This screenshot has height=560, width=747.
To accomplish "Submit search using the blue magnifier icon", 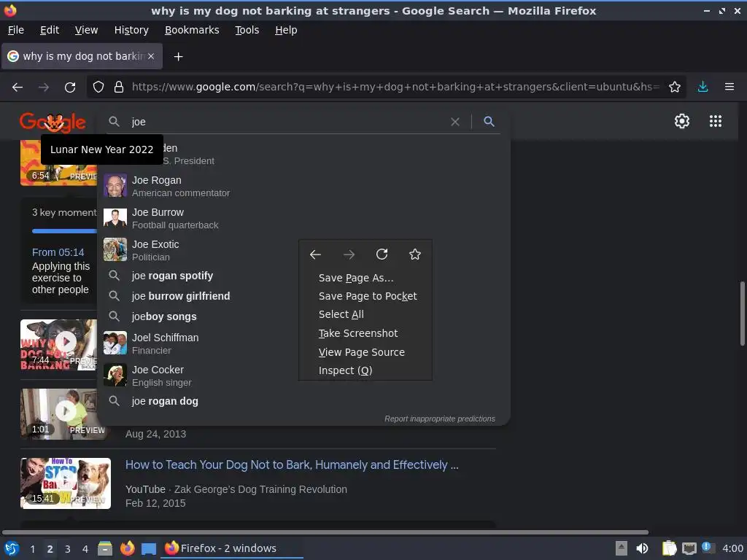I will (489, 122).
